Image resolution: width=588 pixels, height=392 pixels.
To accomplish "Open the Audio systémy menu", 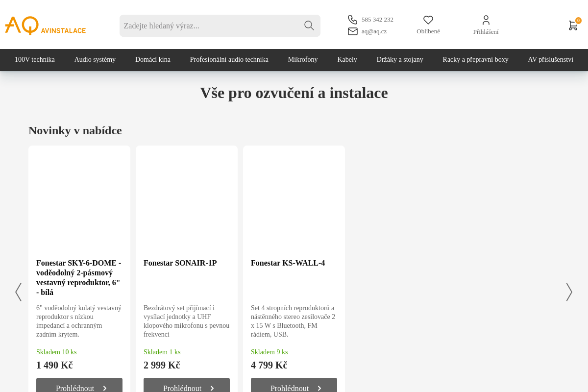I will pos(95,60).
